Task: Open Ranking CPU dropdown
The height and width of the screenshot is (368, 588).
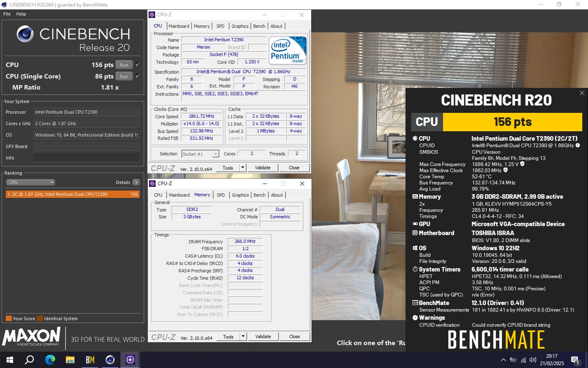Action: coord(31,182)
